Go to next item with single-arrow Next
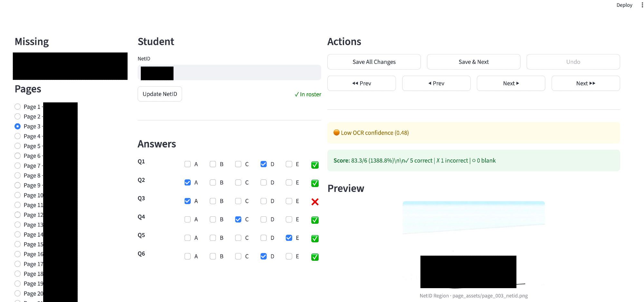The image size is (644, 302). [511, 83]
